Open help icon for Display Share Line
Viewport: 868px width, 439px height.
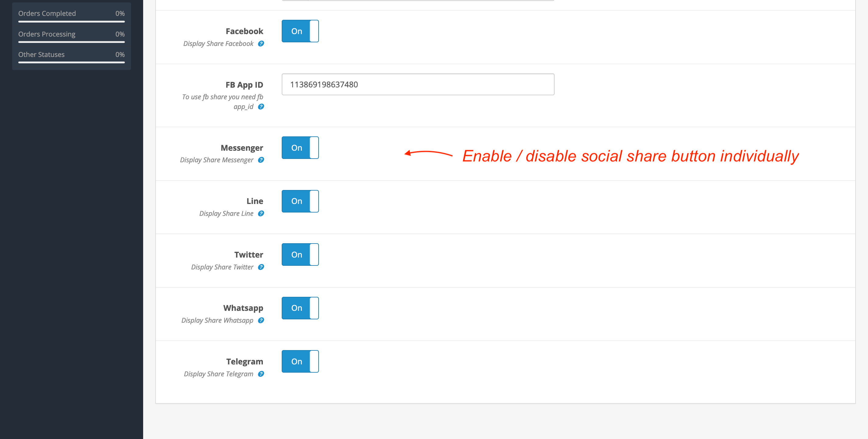click(261, 213)
